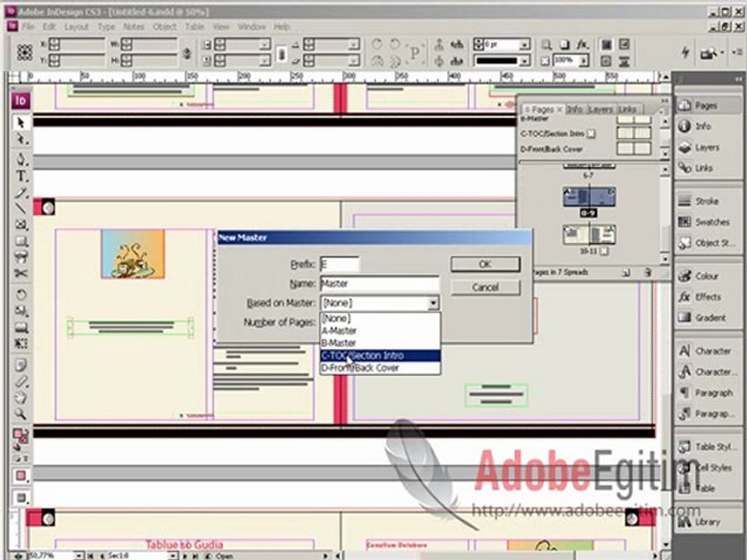Activate the Rotate tool
The width and height of the screenshot is (747, 560).
(20, 295)
